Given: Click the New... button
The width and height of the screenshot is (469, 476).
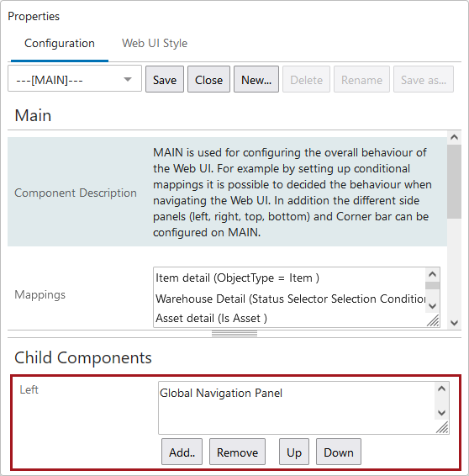Looking at the screenshot, I should [x=256, y=79].
